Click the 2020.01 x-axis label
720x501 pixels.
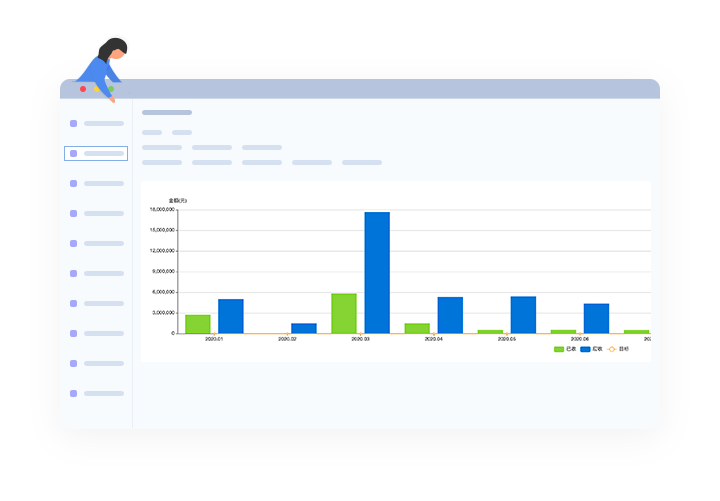214,339
